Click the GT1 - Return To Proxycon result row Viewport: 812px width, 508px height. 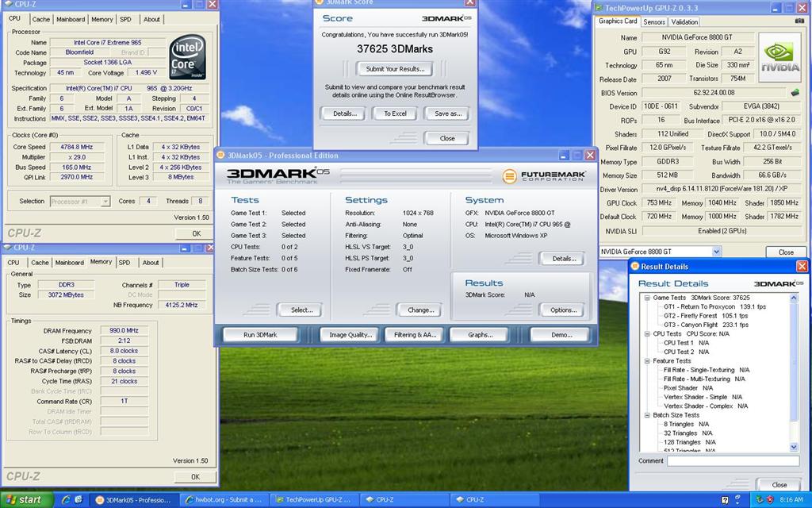(714, 307)
